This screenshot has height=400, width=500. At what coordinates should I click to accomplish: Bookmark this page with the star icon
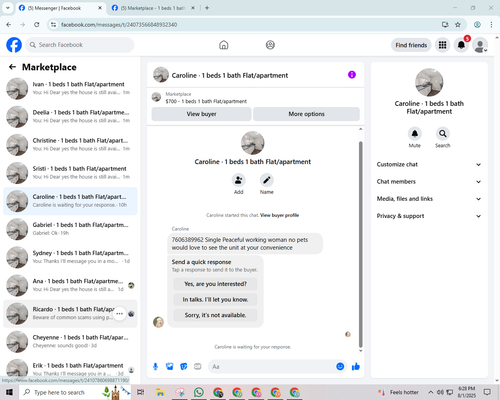coord(458,25)
